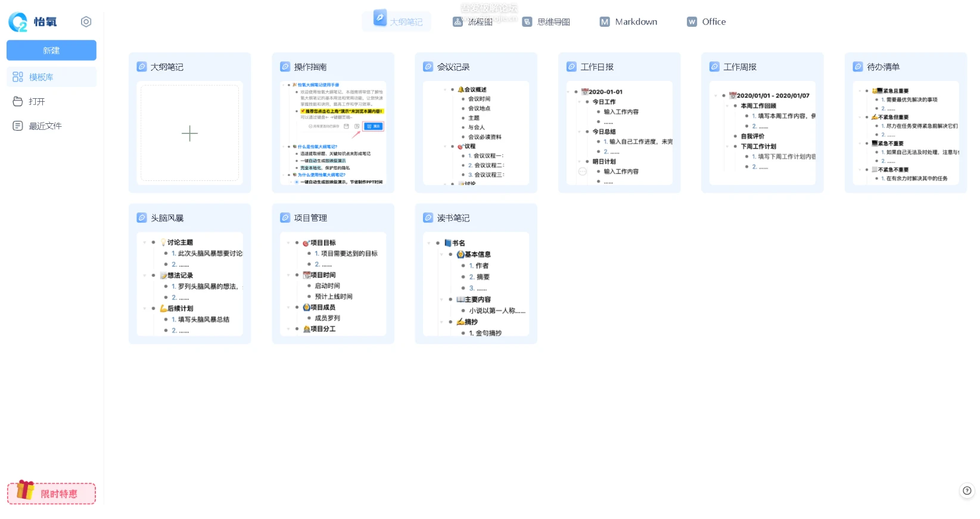Click the icon beside 操作指南 card title

(285, 67)
